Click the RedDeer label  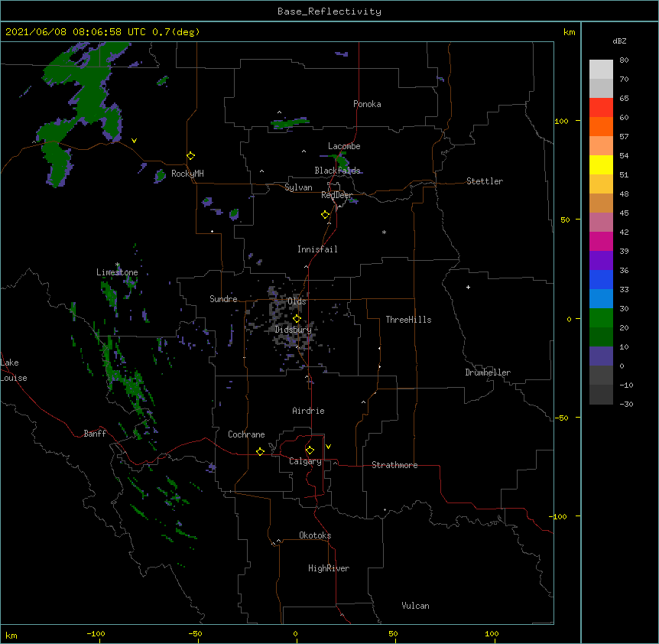click(336, 195)
